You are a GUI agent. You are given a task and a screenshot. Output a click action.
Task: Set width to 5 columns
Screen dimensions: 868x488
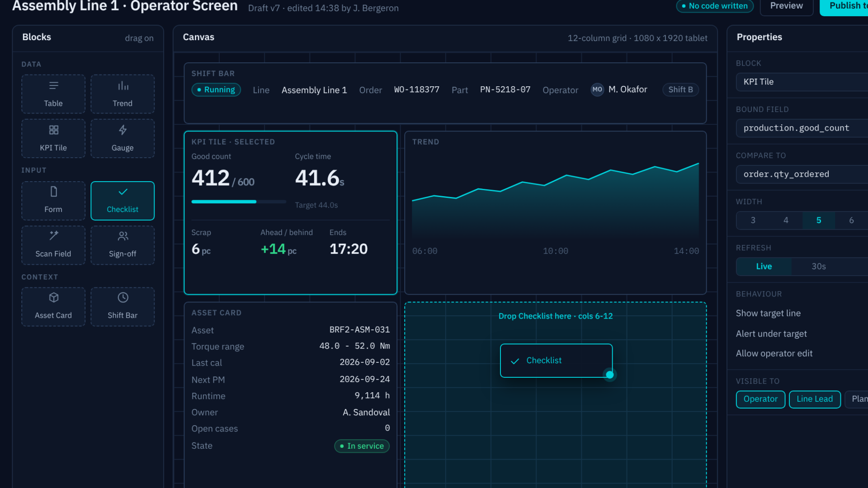click(x=819, y=221)
